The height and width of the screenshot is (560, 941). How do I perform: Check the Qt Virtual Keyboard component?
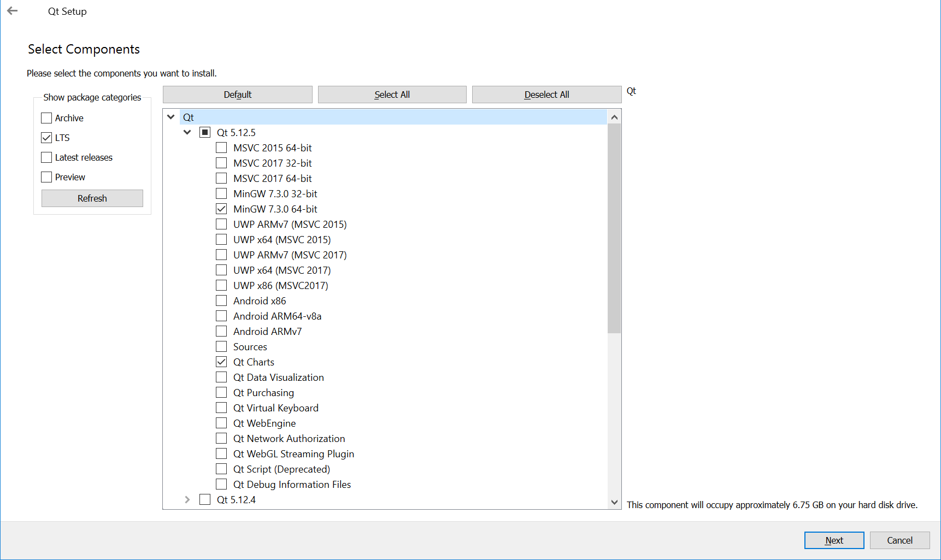[x=221, y=408]
